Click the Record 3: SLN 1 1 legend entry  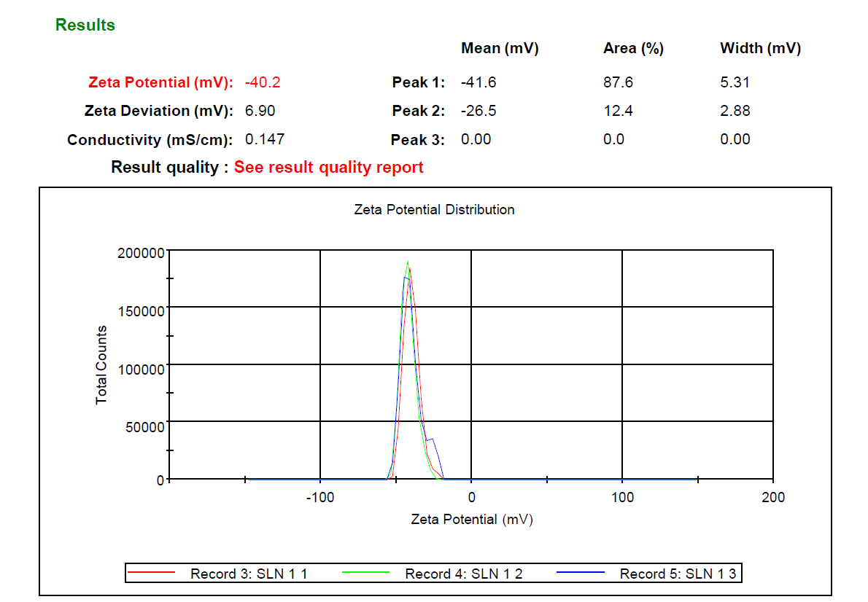tap(249, 574)
